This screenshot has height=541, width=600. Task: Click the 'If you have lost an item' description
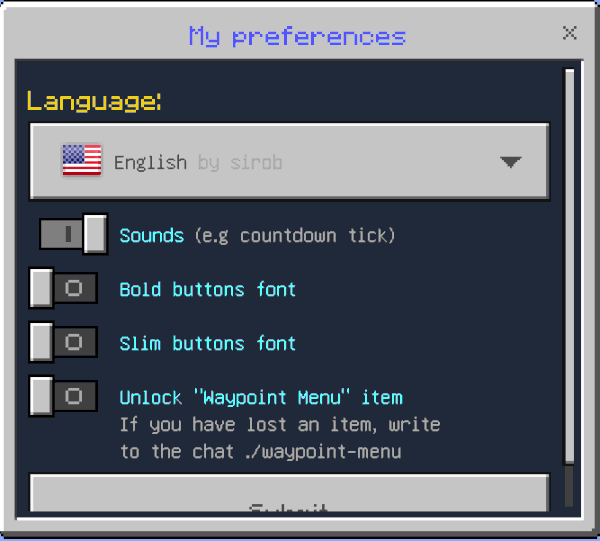point(279,425)
